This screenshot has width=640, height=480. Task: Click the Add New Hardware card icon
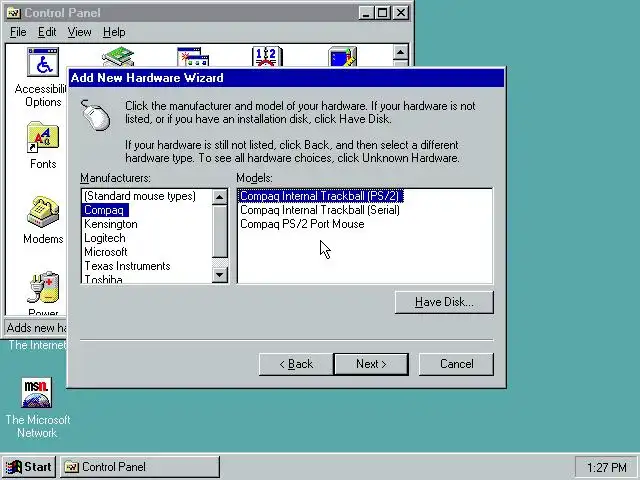(118, 57)
